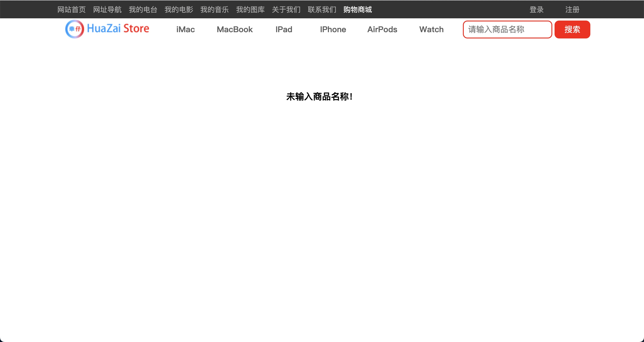Select 我的音乐 nav item
Image resolution: width=644 pixels, height=342 pixels.
click(214, 9)
